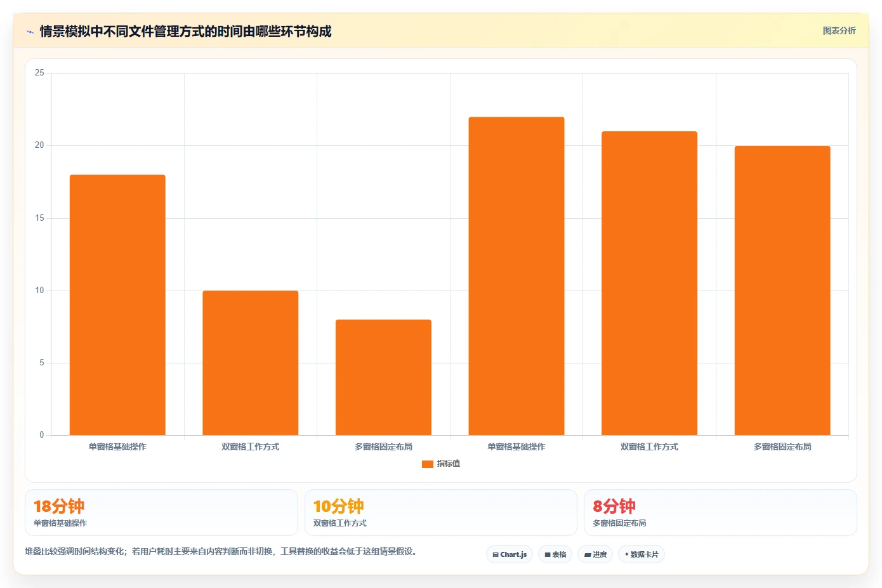Open the 18分钟 summary card
Screen dimensions: 882x588
click(x=161, y=513)
